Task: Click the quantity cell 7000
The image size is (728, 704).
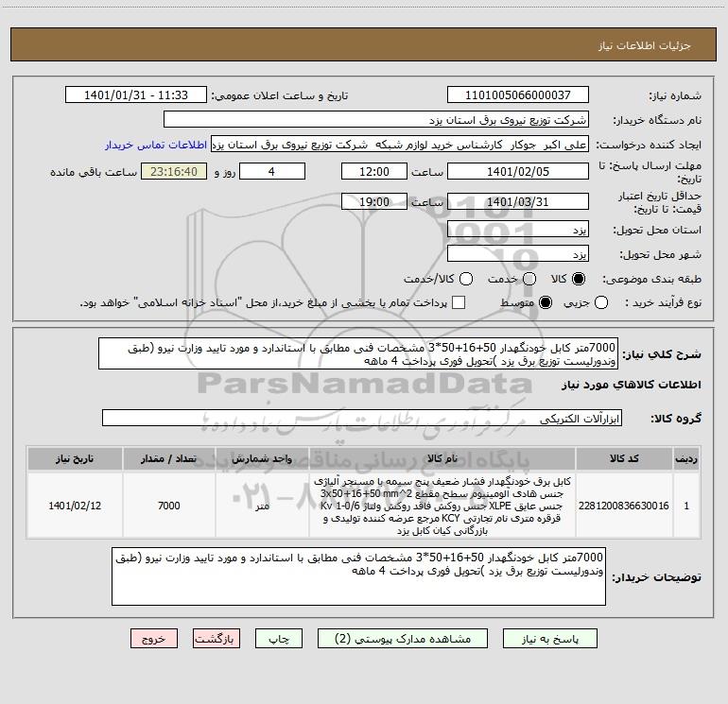Action: [x=169, y=506]
